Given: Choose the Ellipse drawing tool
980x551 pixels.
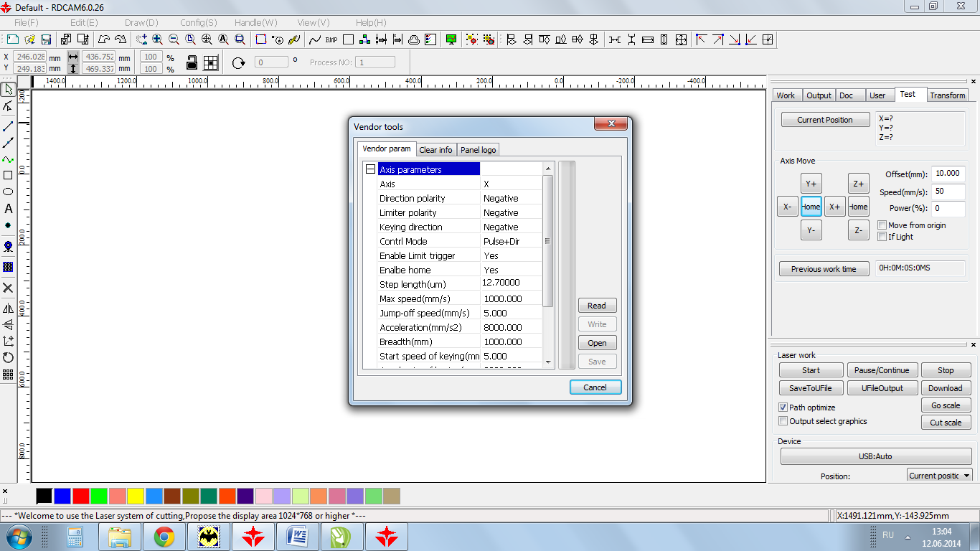Looking at the screenshot, I should pos(8,192).
